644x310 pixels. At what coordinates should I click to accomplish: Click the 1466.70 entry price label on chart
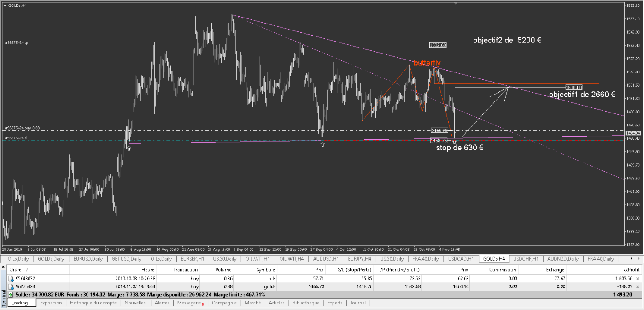click(439, 130)
